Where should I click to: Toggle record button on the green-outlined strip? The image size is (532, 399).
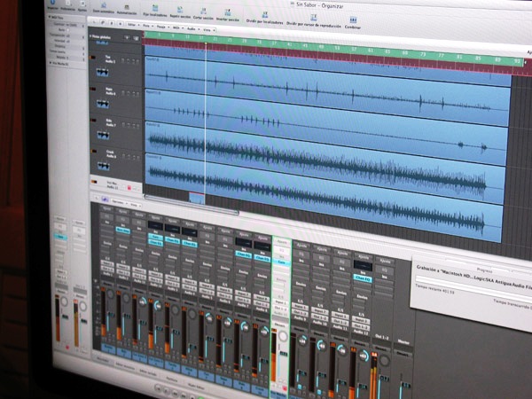click(285, 387)
